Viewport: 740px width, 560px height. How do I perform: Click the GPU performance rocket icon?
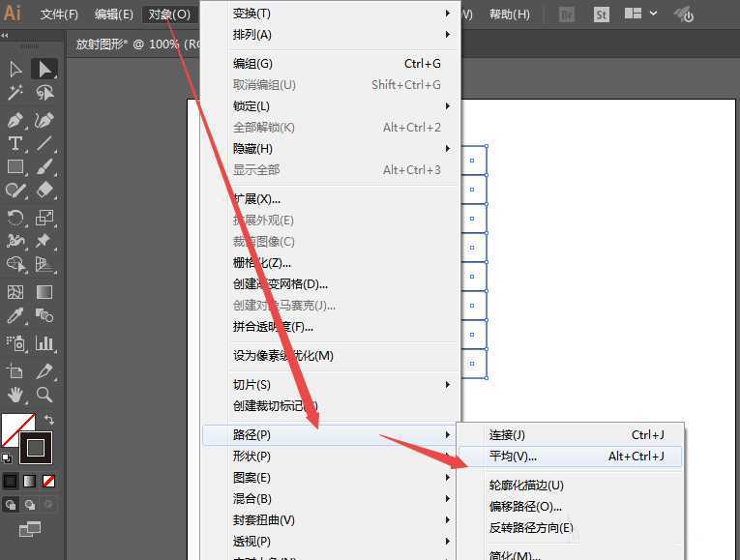(x=685, y=15)
